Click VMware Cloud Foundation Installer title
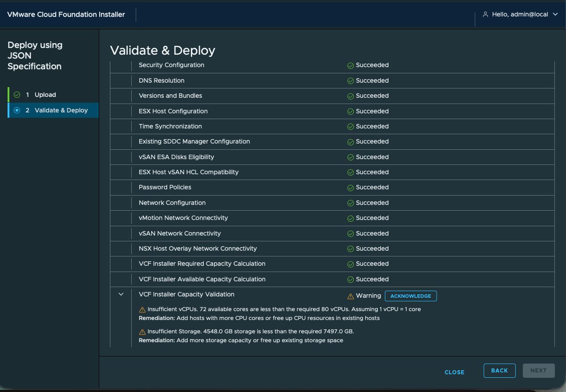Image resolution: width=566 pixels, height=392 pixels. coord(66,14)
